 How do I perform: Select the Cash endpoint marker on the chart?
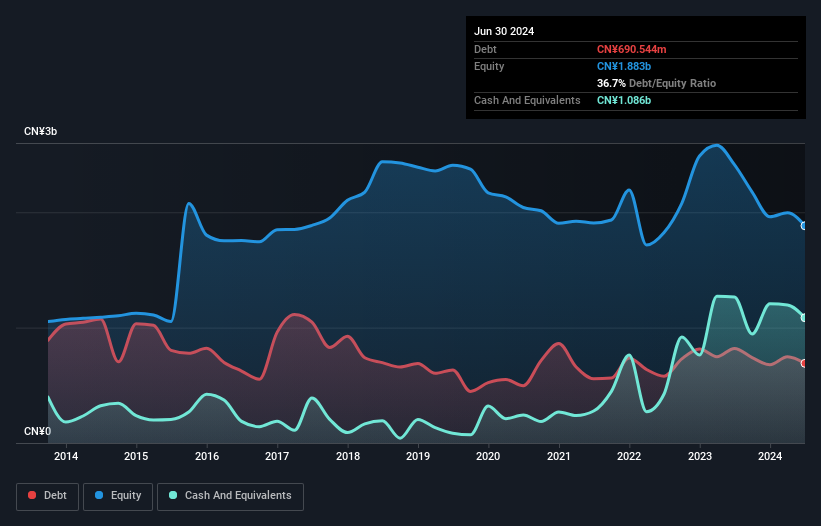[x=804, y=318]
